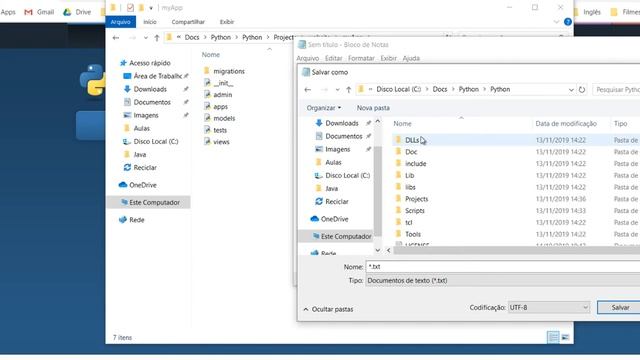Image resolution: width=640 pixels, height=360 pixels.
Task: Expand Save As address path history dropdown
Action: 571,90
